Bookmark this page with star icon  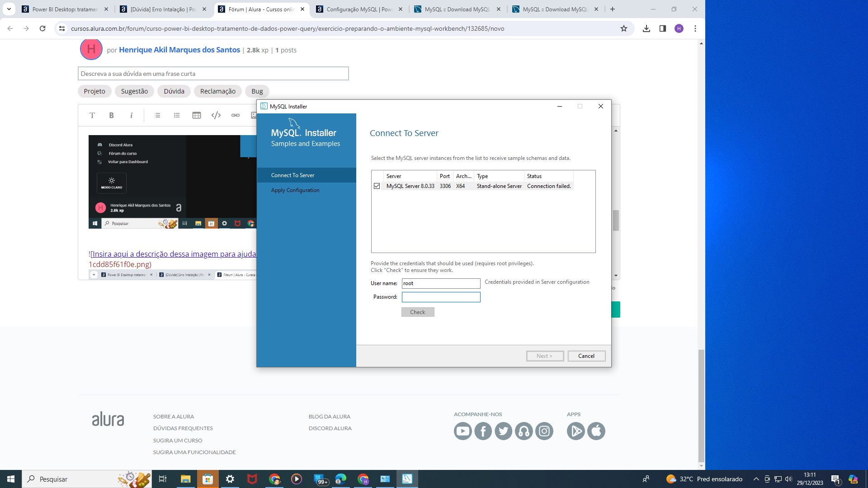tap(624, 28)
